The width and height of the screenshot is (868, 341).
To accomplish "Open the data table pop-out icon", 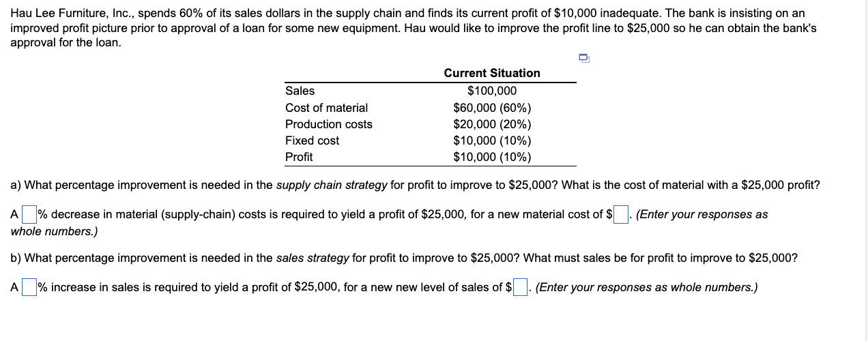I will 584,59.
